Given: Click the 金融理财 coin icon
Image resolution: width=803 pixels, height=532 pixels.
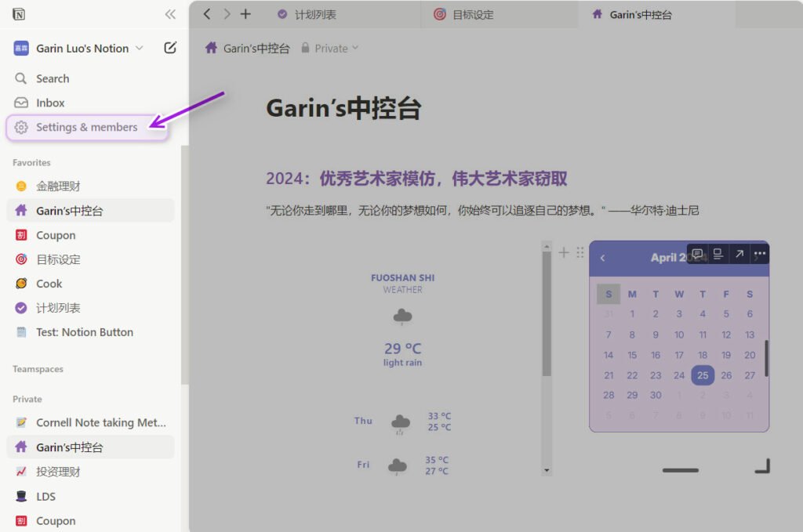Looking at the screenshot, I should click(x=21, y=186).
